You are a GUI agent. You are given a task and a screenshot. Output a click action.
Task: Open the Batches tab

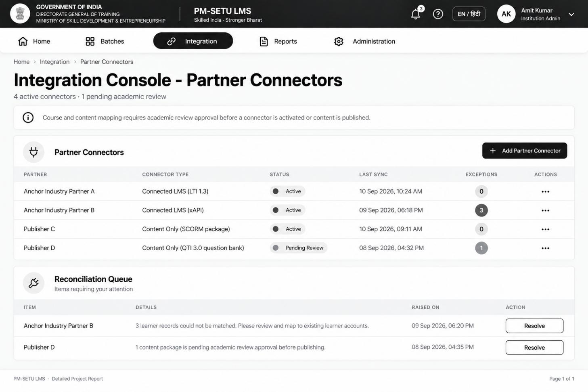point(105,41)
